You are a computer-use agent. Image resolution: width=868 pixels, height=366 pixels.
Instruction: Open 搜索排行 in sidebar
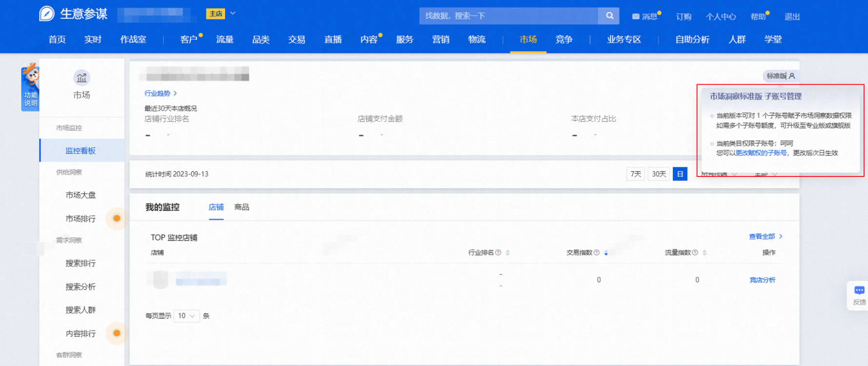click(81, 263)
